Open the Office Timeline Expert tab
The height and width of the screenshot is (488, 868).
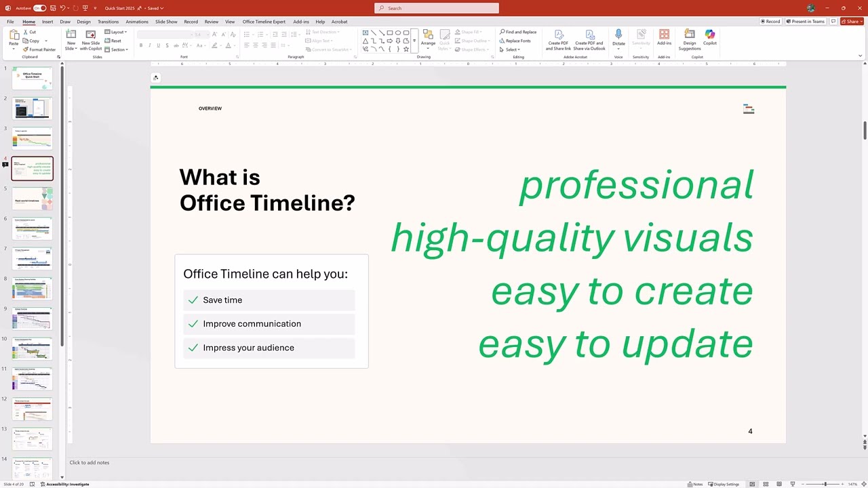coord(264,22)
